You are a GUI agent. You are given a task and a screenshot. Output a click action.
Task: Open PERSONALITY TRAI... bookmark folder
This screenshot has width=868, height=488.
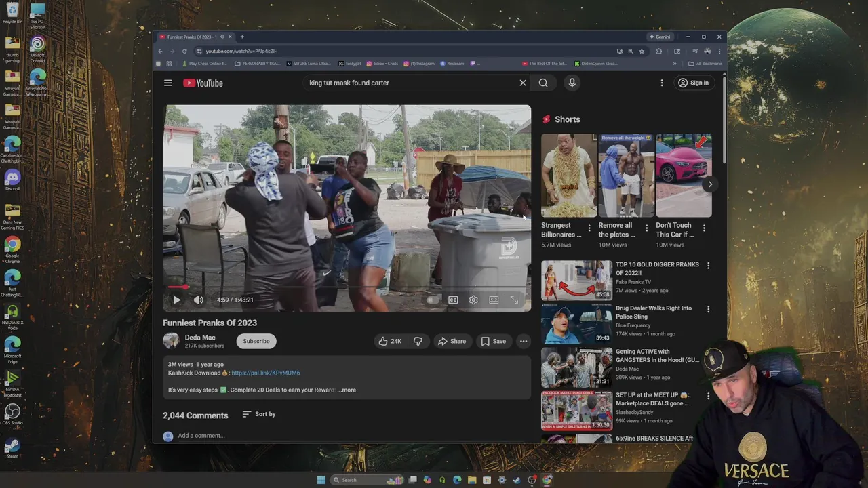pos(257,64)
